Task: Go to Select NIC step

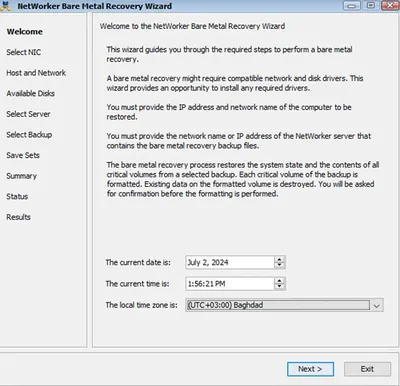Action: pos(24,52)
